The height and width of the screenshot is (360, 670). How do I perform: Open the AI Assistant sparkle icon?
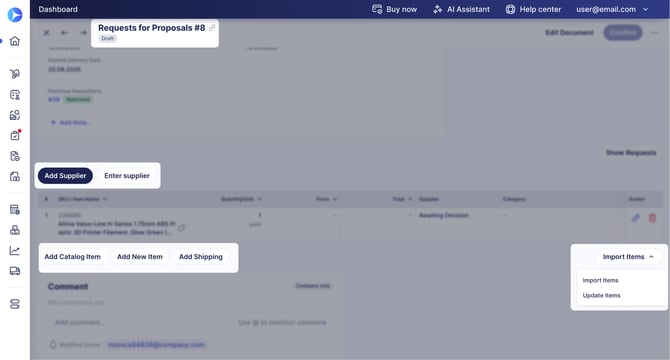(438, 9)
